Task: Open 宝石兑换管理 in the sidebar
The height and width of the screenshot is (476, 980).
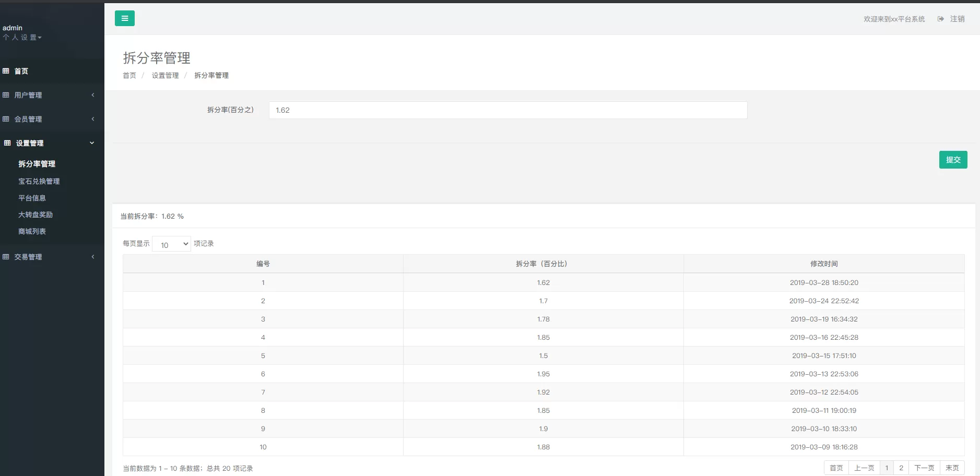Action: point(39,181)
